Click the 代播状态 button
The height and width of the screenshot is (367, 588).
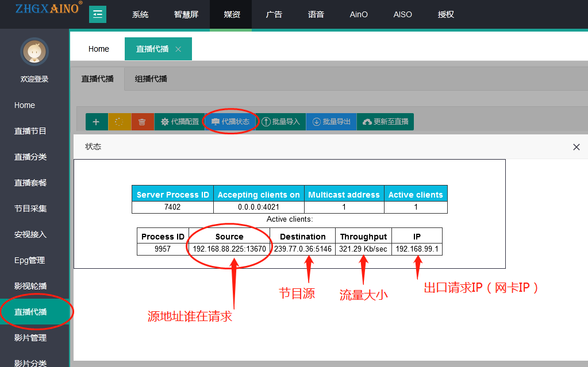(230, 122)
